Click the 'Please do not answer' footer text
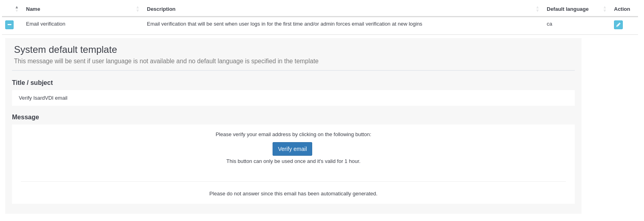The image size is (644, 221). pos(293,194)
